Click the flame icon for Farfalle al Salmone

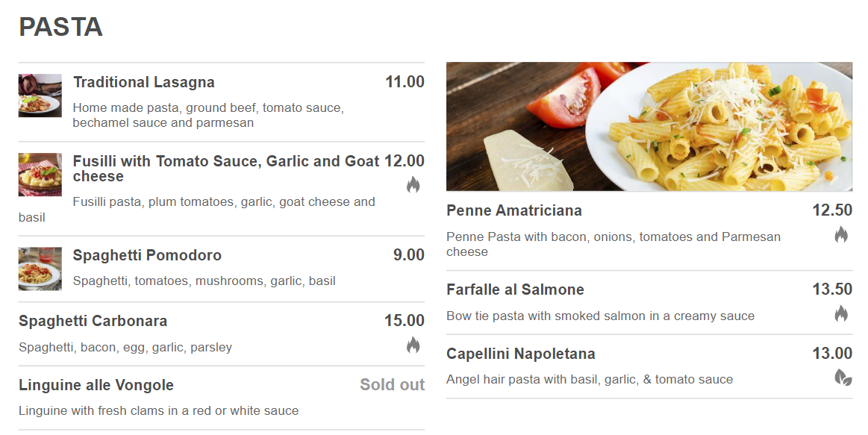[x=841, y=313]
